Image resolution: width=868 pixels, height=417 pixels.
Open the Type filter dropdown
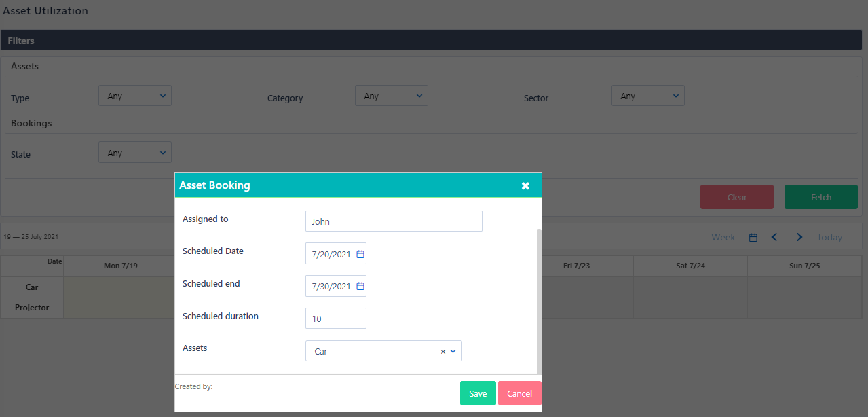(134, 96)
